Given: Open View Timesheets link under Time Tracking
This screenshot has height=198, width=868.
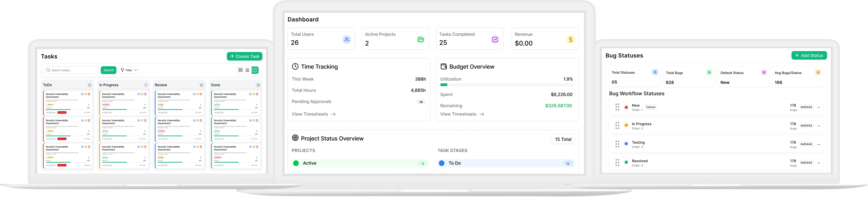Looking at the screenshot, I should click(313, 114).
